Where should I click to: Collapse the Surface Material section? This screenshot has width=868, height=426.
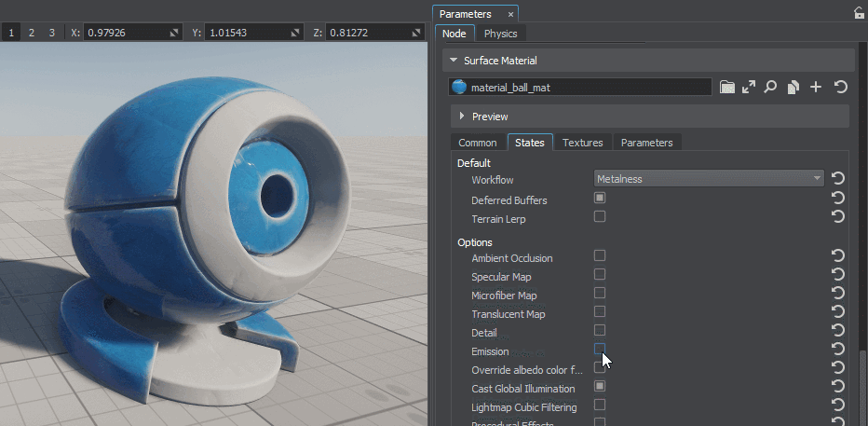tap(454, 61)
